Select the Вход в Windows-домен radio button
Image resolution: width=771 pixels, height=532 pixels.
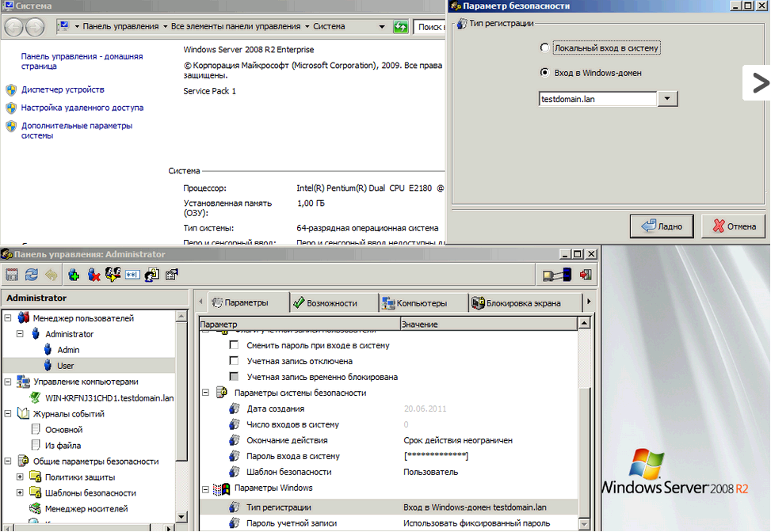coord(544,73)
